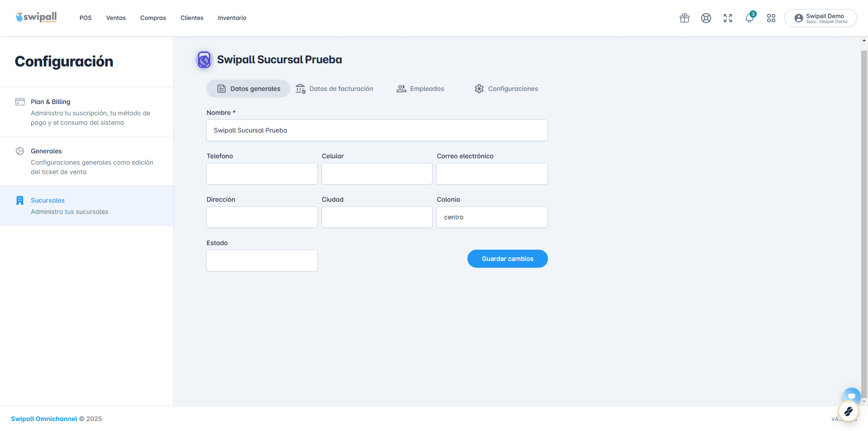Open the support lifebuoy icon
This screenshot has height=431, width=868.
tap(706, 18)
